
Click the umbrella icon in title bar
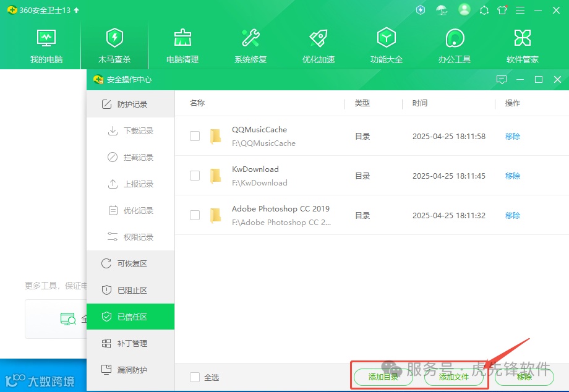[x=442, y=10]
